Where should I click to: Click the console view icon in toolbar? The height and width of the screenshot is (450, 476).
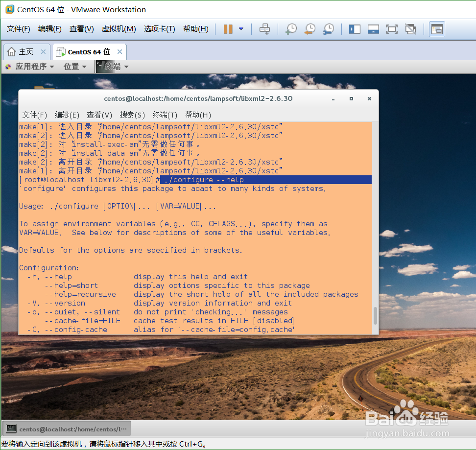coord(437,29)
